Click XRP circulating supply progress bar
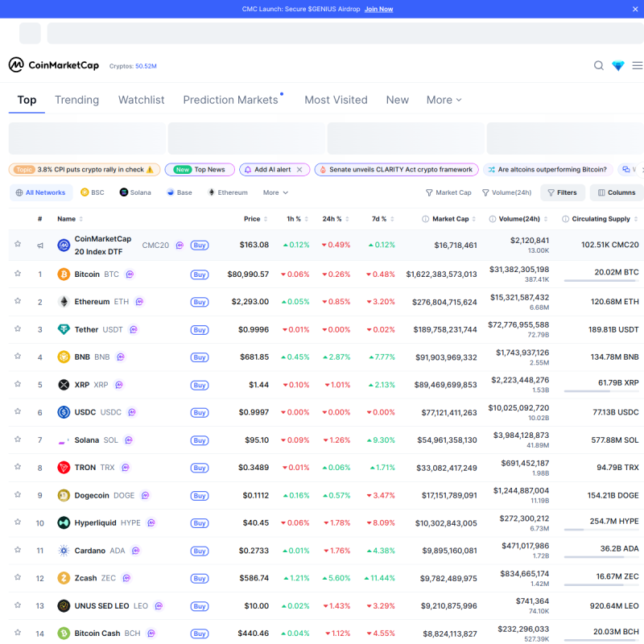Screen dimensions: 644x644 [x=601, y=391]
